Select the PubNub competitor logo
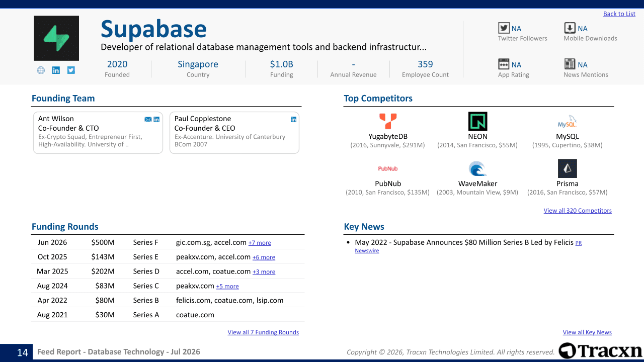 point(388,168)
